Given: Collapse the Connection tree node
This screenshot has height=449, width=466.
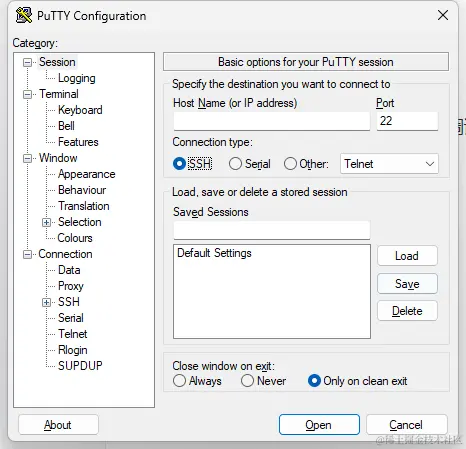Looking at the screenshot, I should [27, 254].
